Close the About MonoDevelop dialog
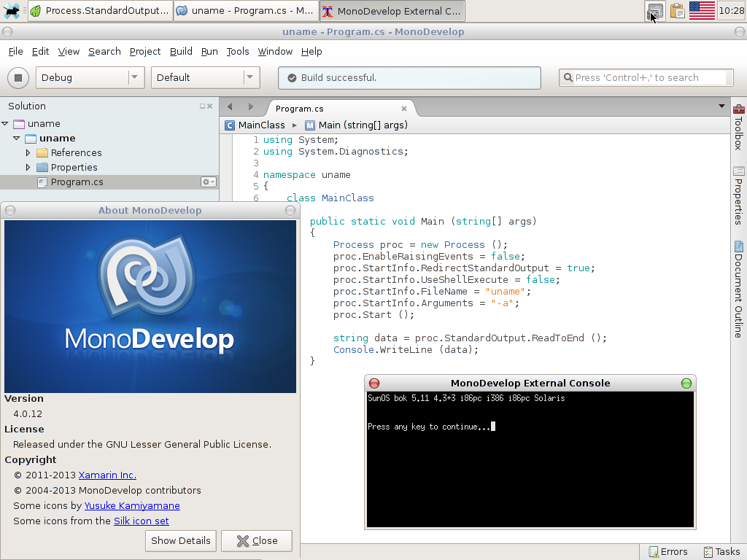 tap(257, 541)
